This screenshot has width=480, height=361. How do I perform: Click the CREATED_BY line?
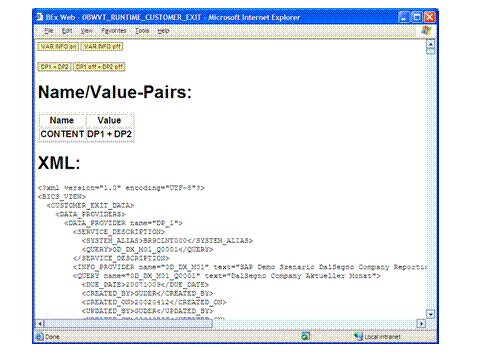click(x=147, y=293)
